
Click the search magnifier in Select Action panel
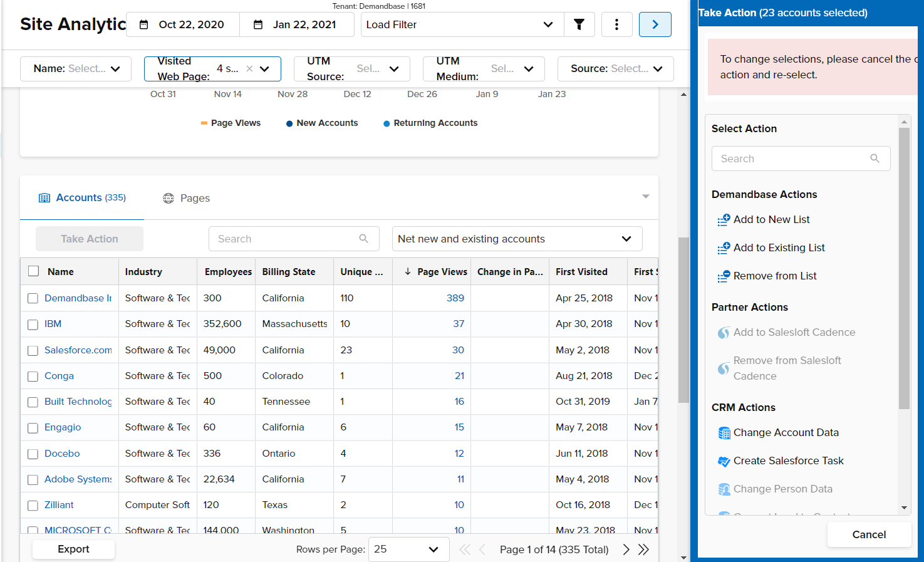(x=875, y=159)
